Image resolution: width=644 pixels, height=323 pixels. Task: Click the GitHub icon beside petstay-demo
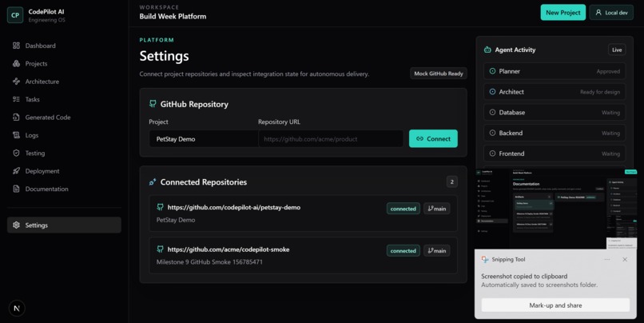click(x=160, y=207)
